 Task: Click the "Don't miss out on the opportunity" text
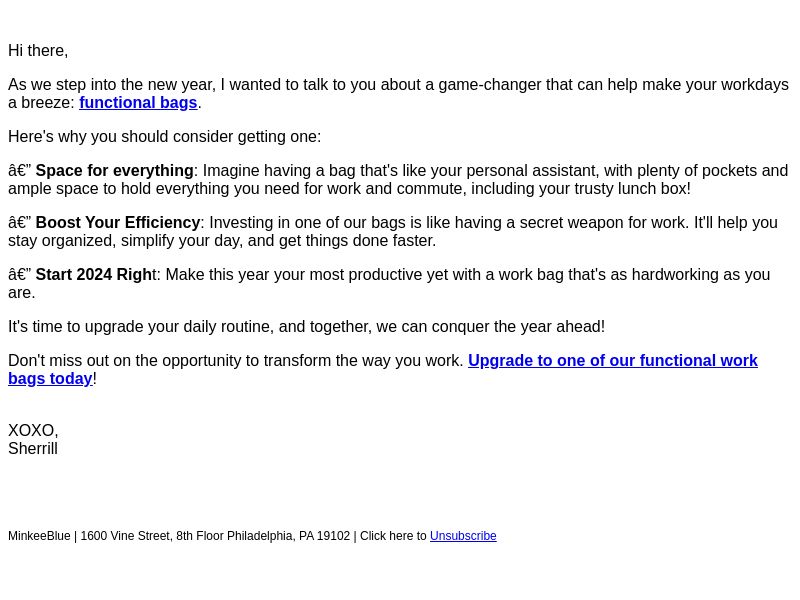(236, 361)
